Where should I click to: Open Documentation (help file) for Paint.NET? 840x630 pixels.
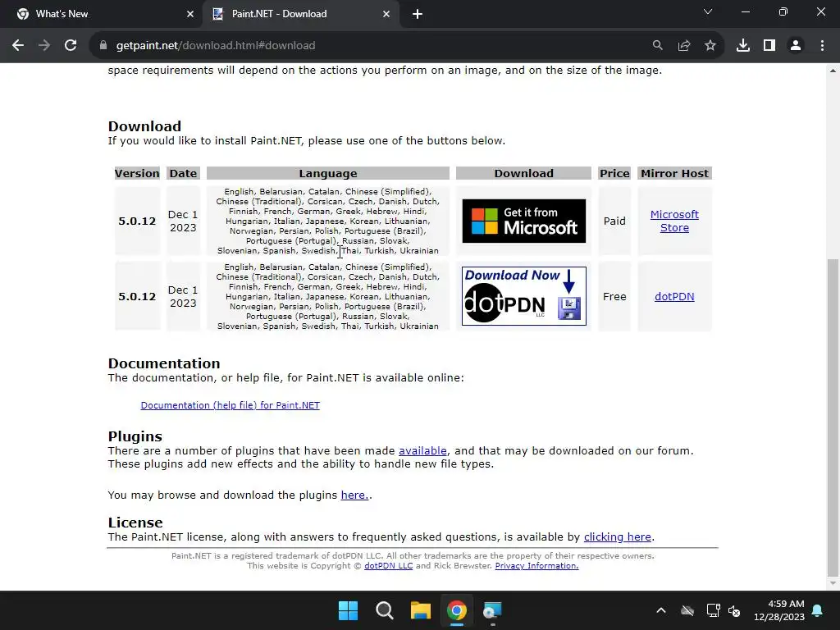tap(231, 405)
